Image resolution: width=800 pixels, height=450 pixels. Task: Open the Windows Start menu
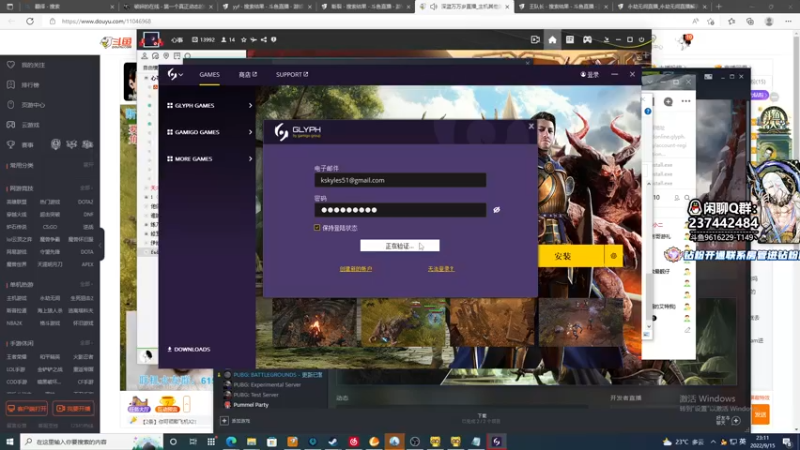click(10, 442)
